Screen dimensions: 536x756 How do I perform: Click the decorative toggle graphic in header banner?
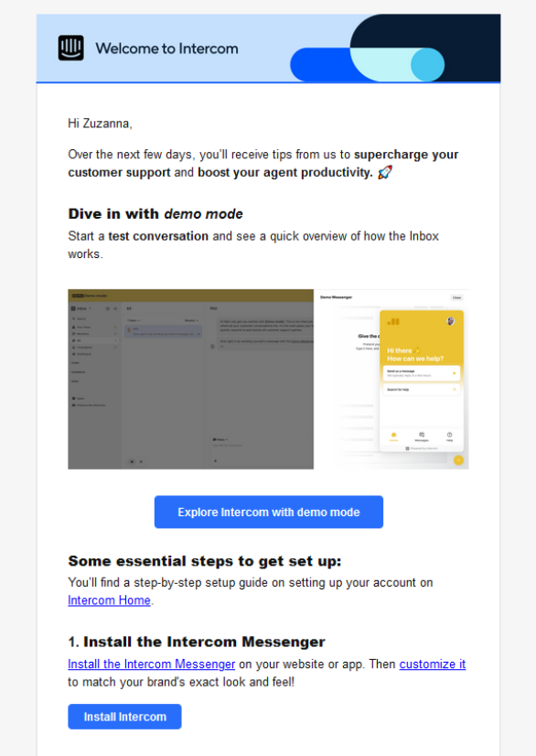(368, 64)
